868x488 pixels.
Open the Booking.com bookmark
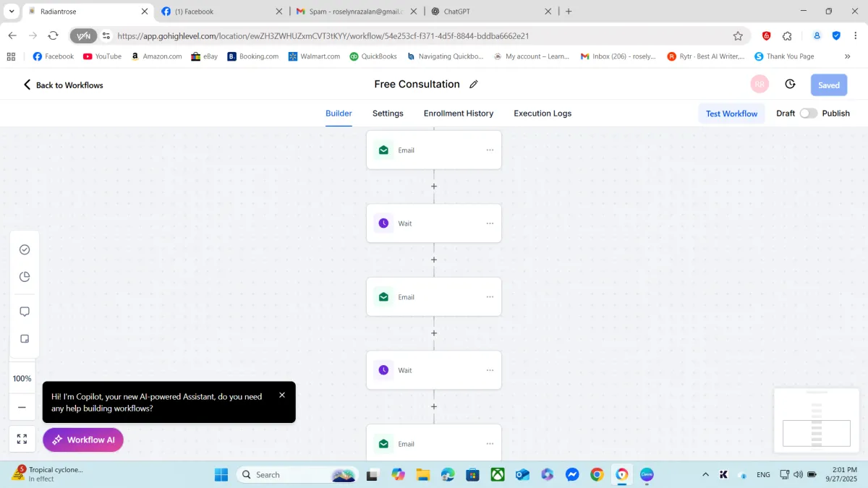tap(252, 56)
